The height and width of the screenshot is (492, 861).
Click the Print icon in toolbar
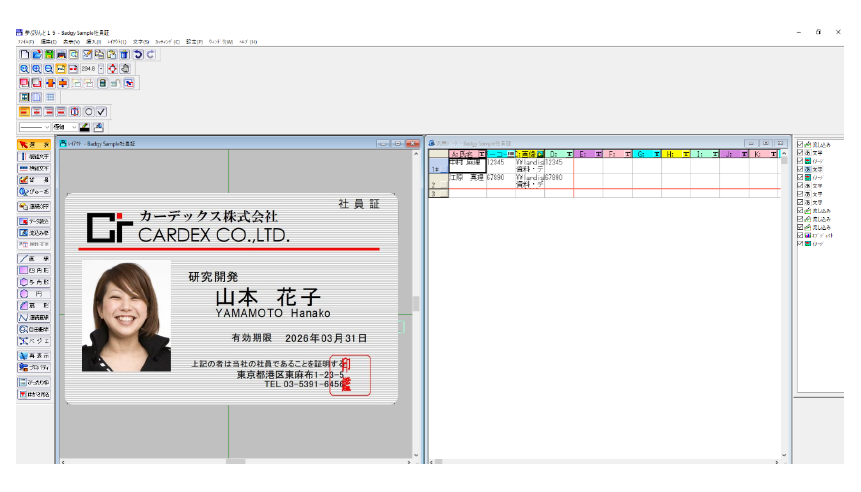point(62,54)
